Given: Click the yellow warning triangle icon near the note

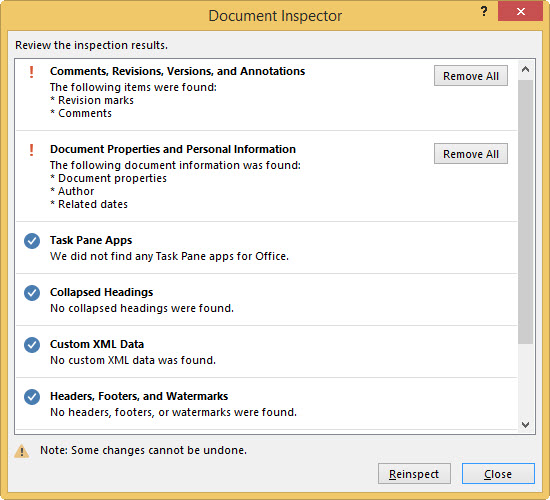Looking at the screenshot, I should coord(22,451).
